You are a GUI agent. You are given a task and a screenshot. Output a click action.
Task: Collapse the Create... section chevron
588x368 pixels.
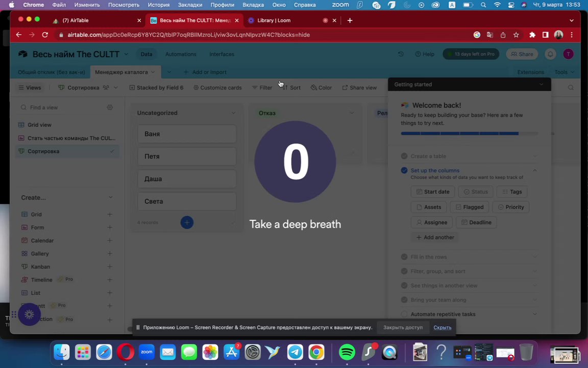[110, 197]
